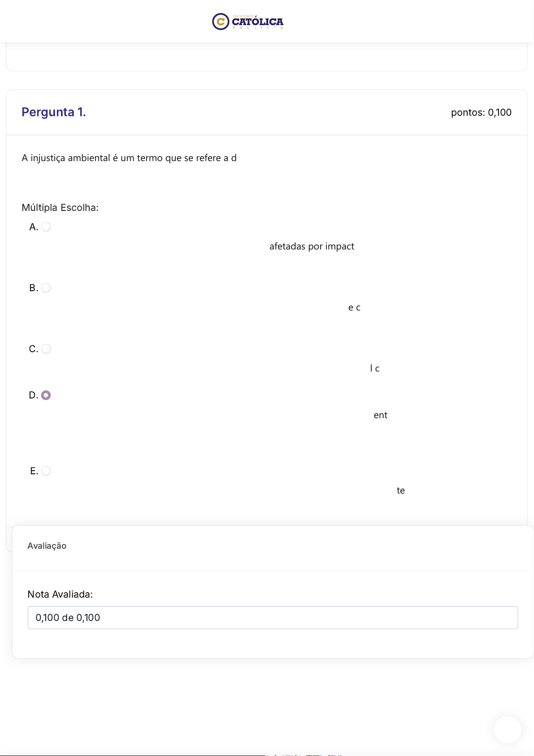The height and width of the screenshot is (756, 534).
Task: Click the circular floating button at bottom right
Action: pos(508,730)
